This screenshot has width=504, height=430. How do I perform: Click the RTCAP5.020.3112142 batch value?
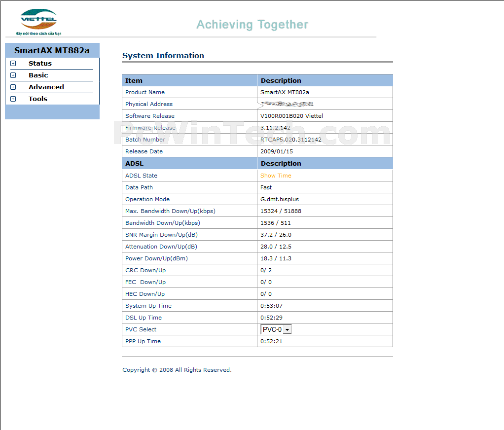pos(291,140)
